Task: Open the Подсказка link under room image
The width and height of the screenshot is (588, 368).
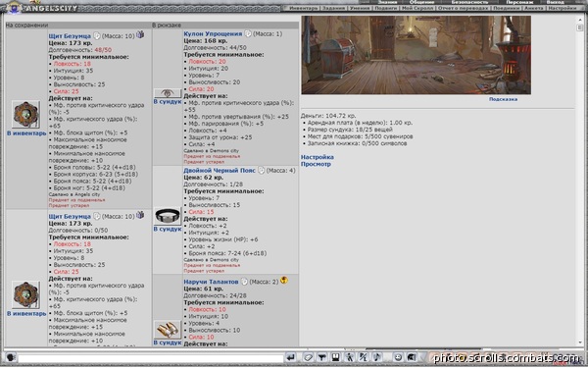Action: [503, 99]
